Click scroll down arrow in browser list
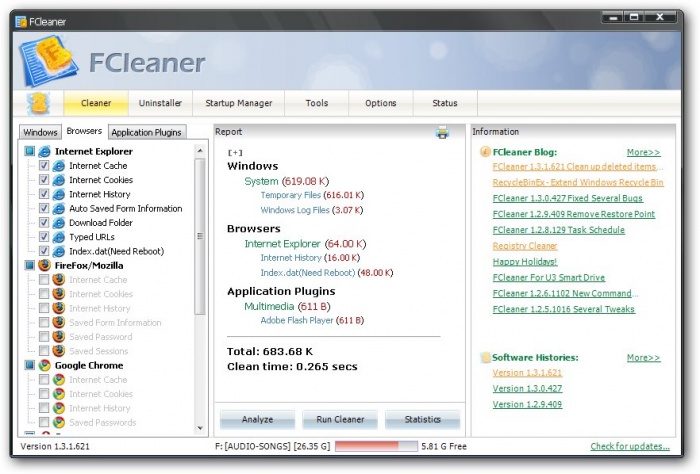 [200, 428]
